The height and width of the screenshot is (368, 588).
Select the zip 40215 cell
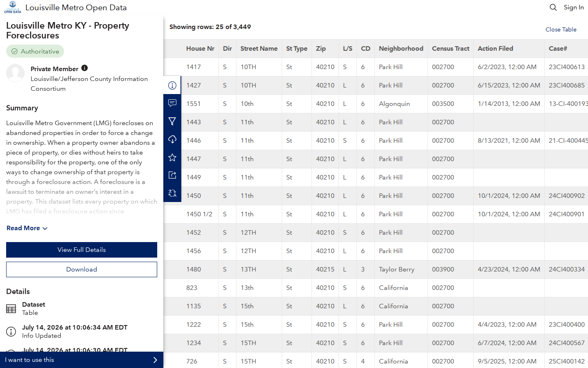[x=325, y=269]
